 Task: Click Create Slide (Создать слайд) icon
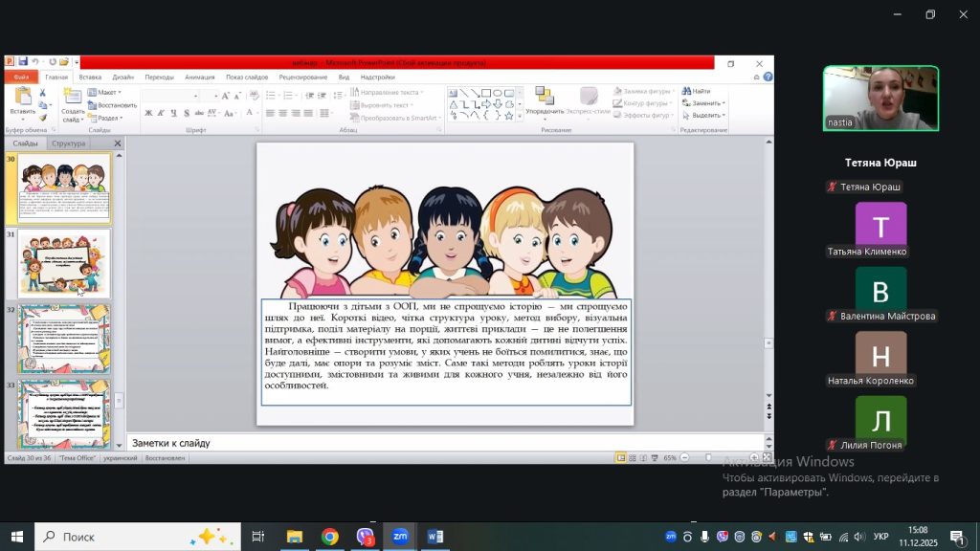click(73, 98)
